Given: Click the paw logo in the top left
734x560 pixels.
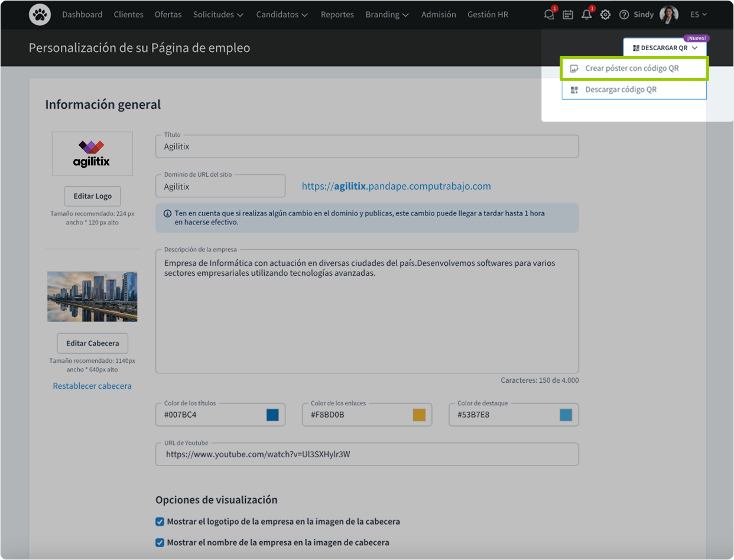Looking at the screenshot, I should [39, 14].
